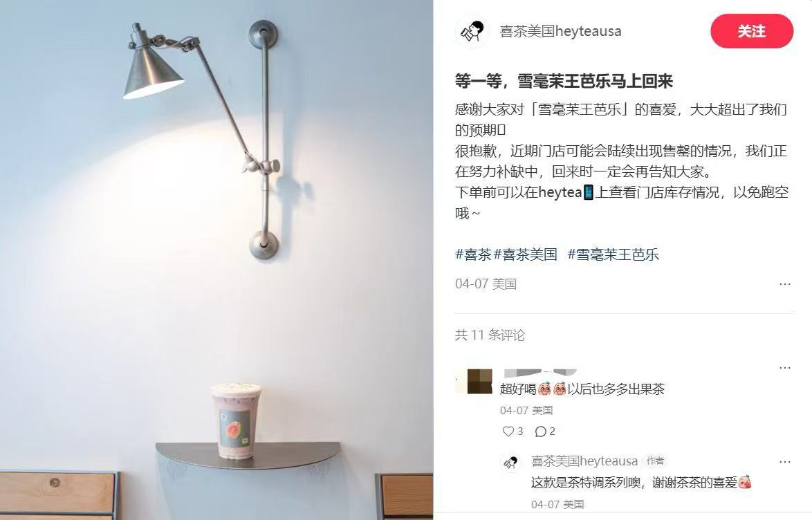This screenshot has width=812, height=520.
Task: Open the 喜茶美国heyteausa profile avatar
Action: (472, 31)
